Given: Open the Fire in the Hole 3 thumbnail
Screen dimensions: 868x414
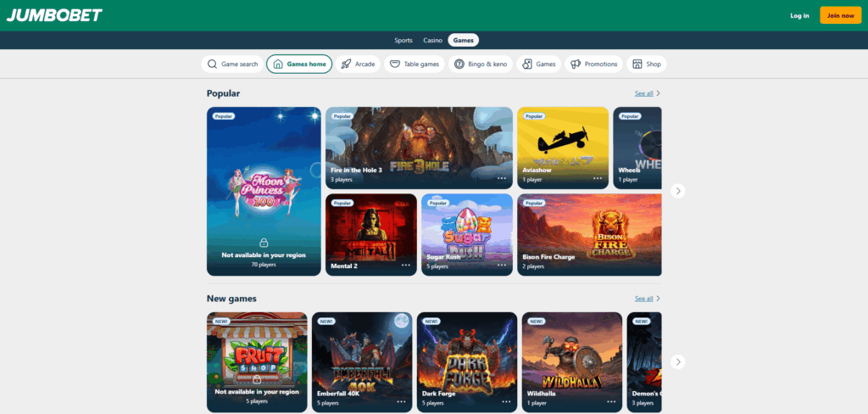Looking at the screenshot, I should coord(419,148).
